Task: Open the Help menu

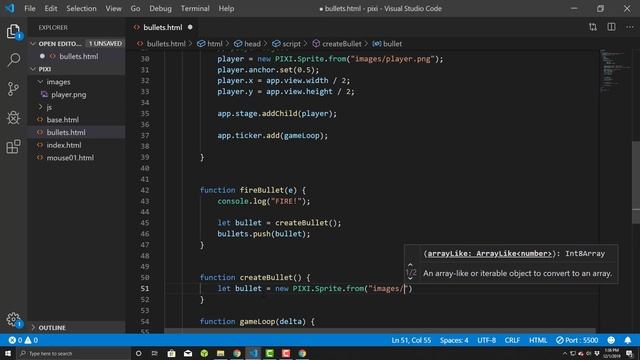Action: click(x=226, y=8)
